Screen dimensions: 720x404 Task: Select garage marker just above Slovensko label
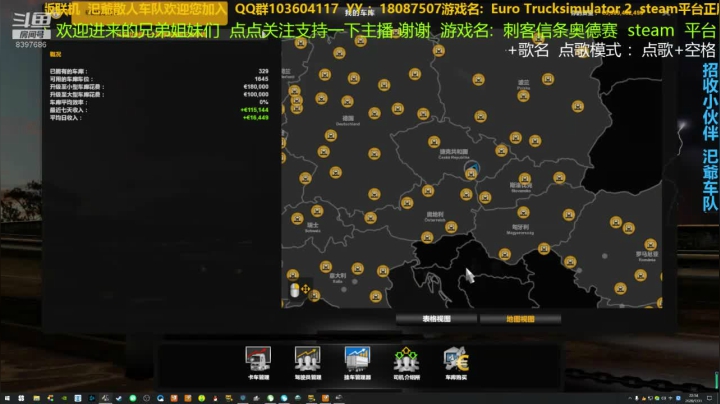click(x=525, y=178)
